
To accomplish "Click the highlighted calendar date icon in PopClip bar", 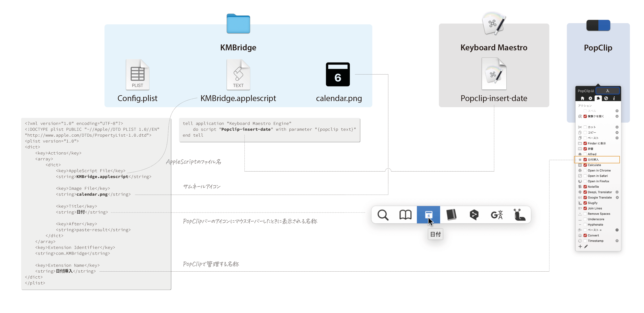I will [x=428, y=215].
